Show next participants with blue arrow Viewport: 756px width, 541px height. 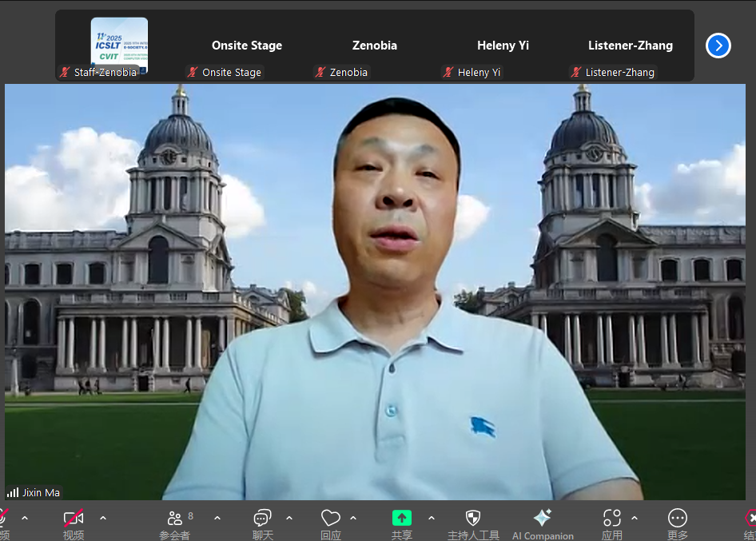click(718, 46)
